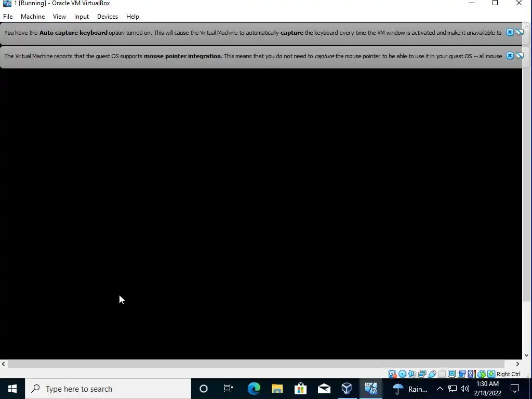Image resolution: width=532 pixels, height=399 pixels.
Task: Open the Machine menu
Action: 33,17
